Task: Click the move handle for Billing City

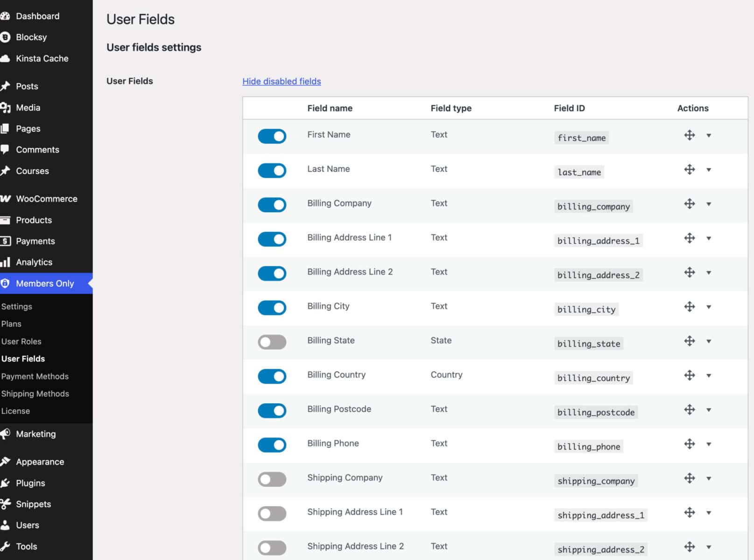Action: point(689,307)
